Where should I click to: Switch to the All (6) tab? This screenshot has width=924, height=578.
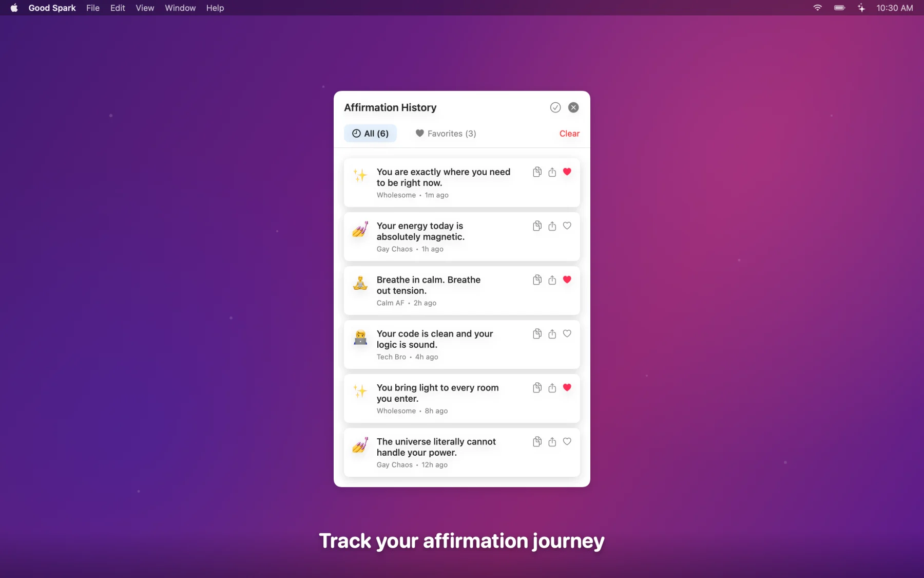tap(370, 134)
